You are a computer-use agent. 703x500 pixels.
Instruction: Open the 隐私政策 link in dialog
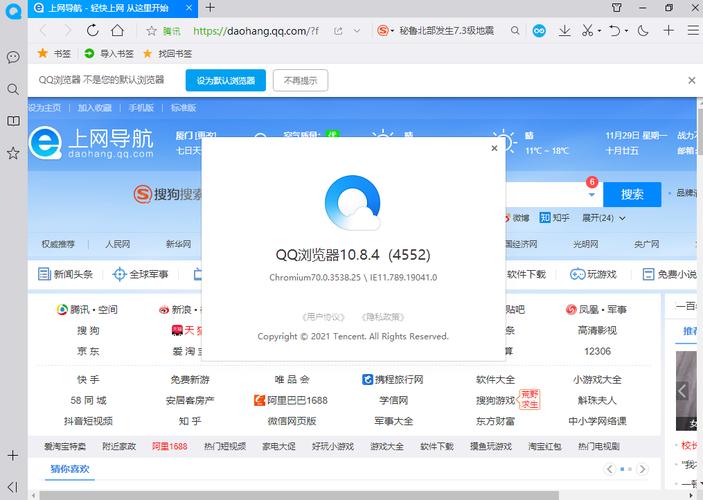click(x=383, y=317)
